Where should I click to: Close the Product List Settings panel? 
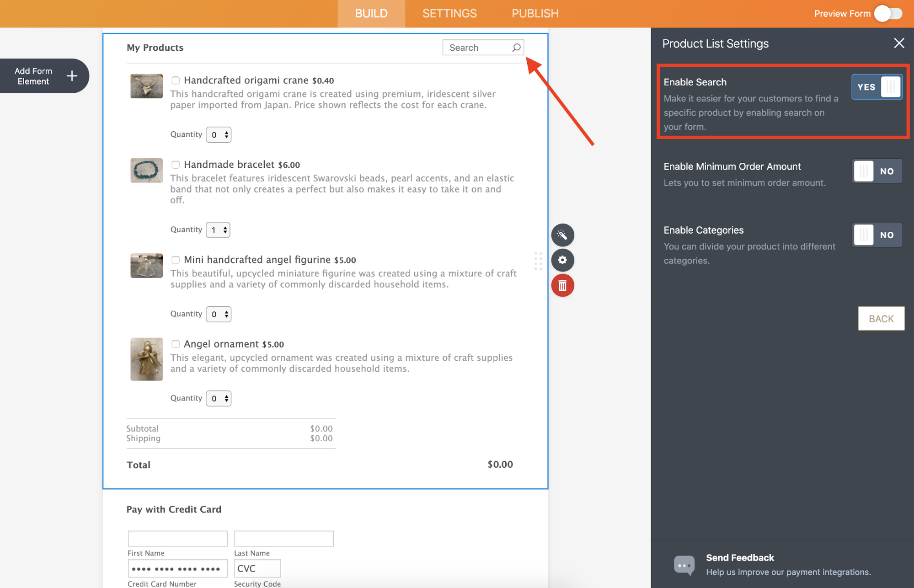(x=898, y=43)
